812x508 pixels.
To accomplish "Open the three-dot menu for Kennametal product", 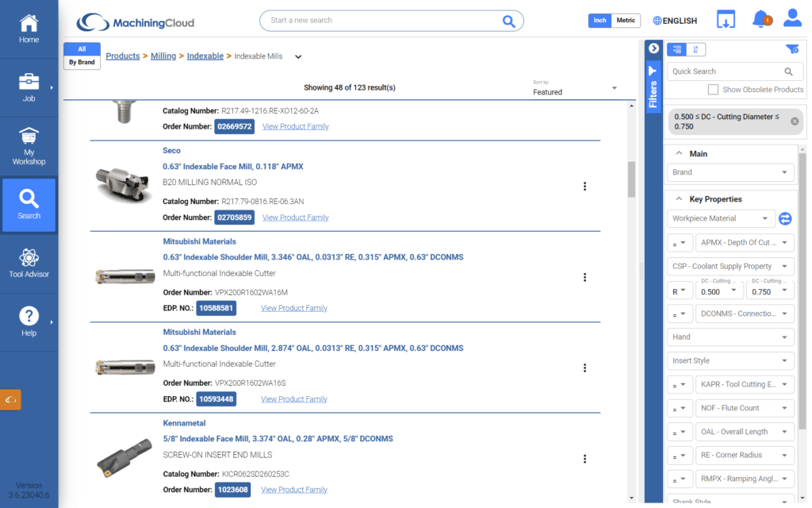I will [x=584, y=459].
